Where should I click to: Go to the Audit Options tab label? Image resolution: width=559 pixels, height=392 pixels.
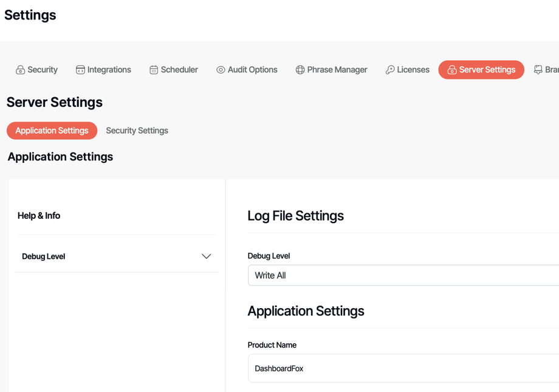click(252, 70)
